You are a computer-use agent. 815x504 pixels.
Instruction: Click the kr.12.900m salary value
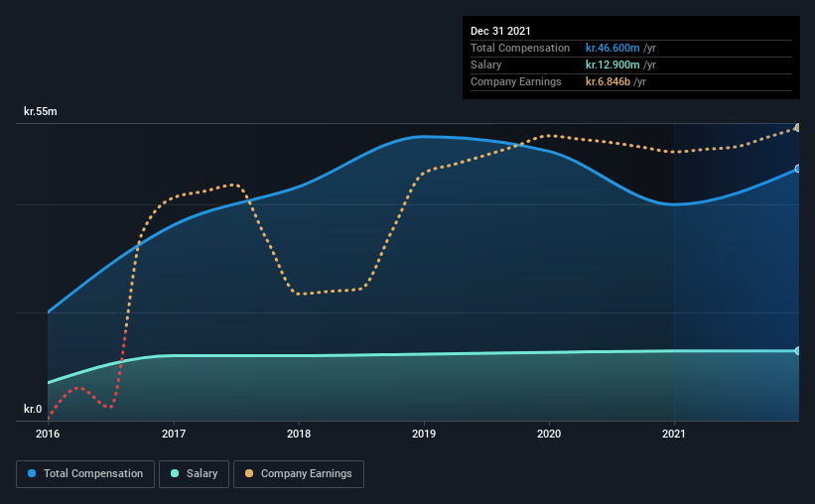click(x=612, y=64)
